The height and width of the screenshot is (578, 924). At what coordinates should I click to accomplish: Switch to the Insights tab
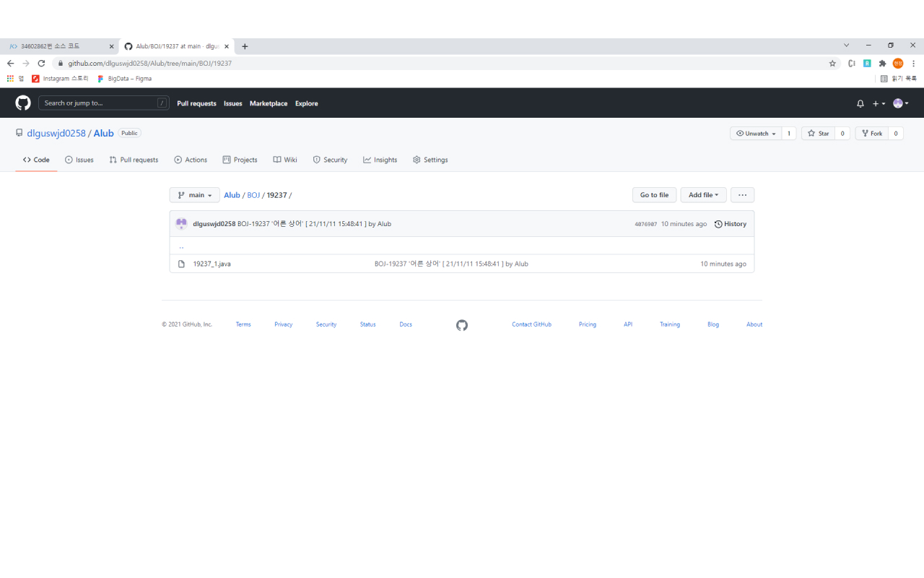click(380, 160)
